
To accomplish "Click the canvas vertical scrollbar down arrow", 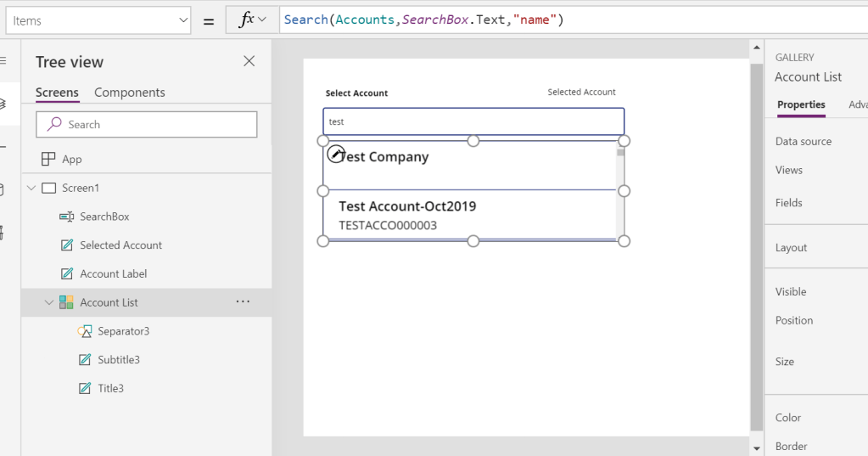I will [x=757, y=448].
